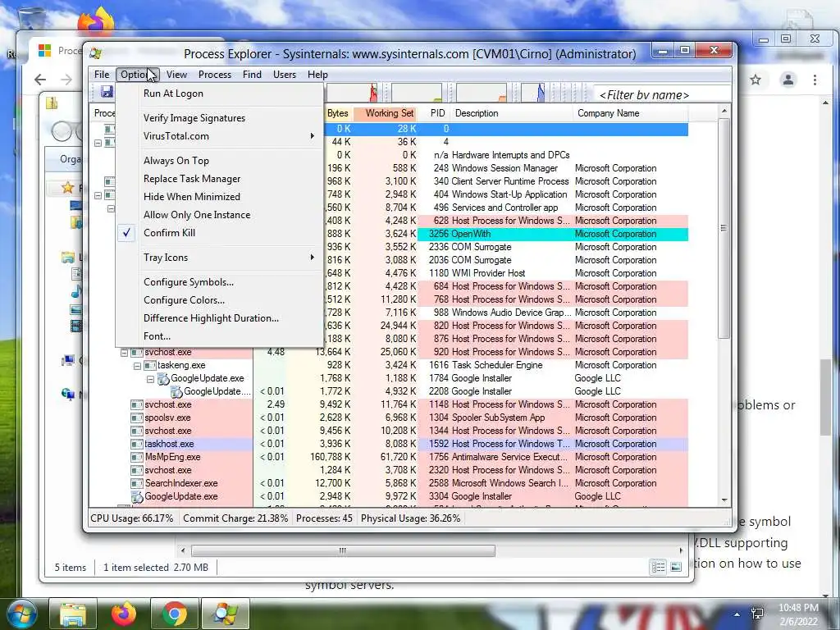
Task: Click the MsMpEng.exe process icon
Action: pyautogui.click(x=137, y=457)
